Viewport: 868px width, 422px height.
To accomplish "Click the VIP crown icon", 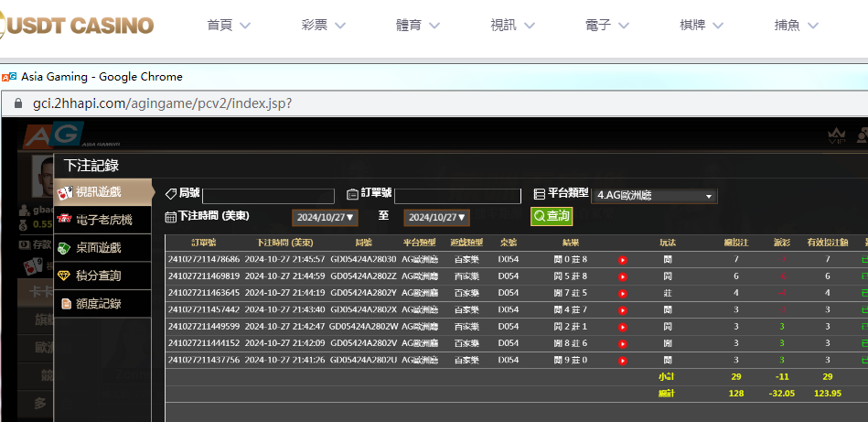I will point(836,136).
